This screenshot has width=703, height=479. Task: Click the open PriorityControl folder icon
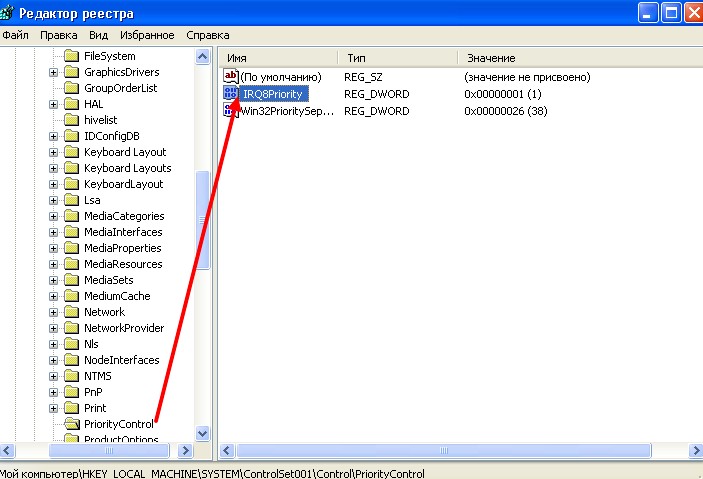click(71, 424)
